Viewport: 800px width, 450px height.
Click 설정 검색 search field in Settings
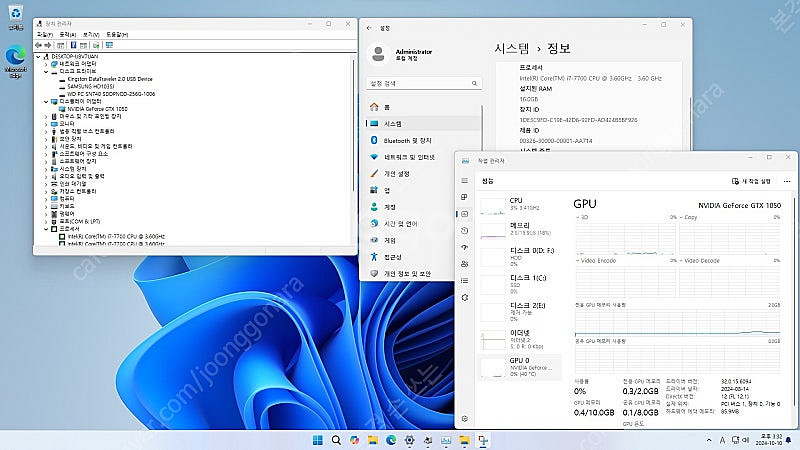pos(423,83)
